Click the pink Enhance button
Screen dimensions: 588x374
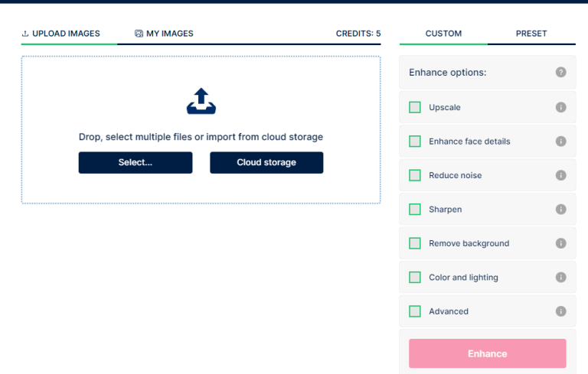(x=487, y=353)
